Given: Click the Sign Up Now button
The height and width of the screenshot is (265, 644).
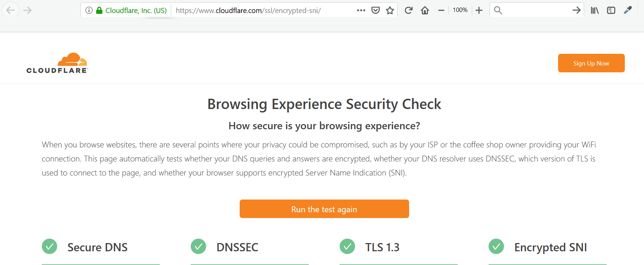Looking at the screenshot, I should coord(591,63).
